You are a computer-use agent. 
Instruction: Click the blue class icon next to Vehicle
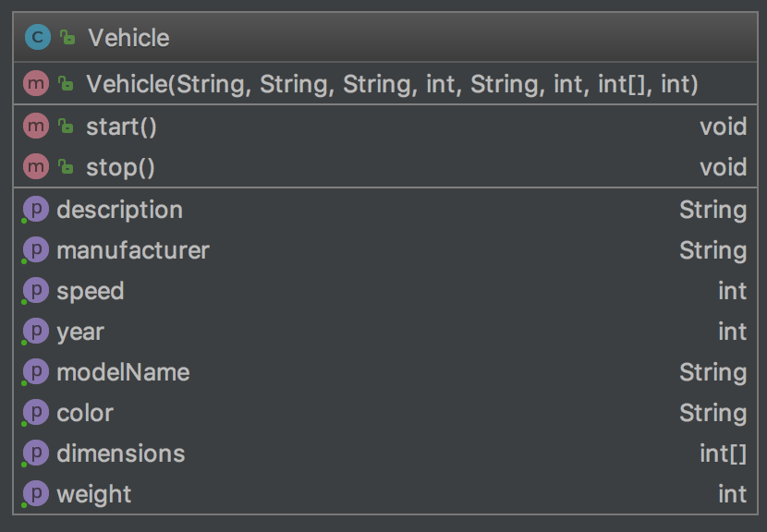[38, 37]
